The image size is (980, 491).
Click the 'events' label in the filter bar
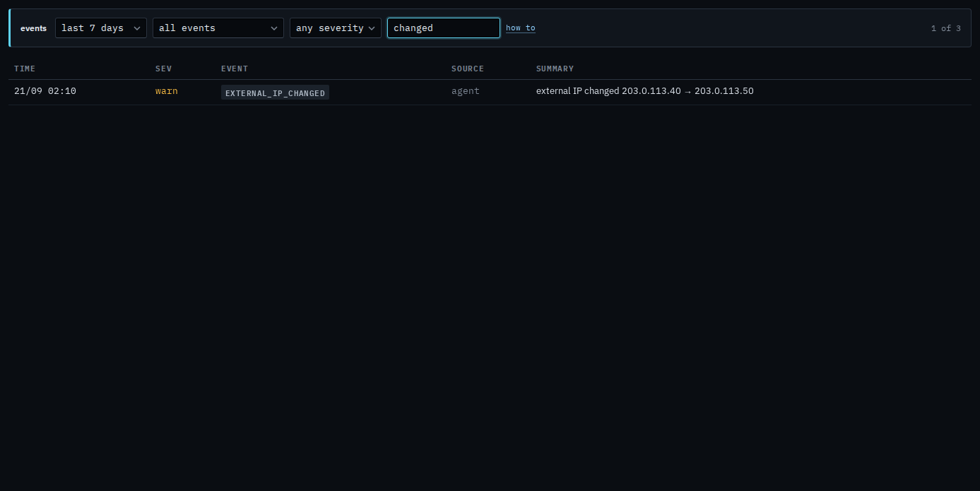pos(33,28)
